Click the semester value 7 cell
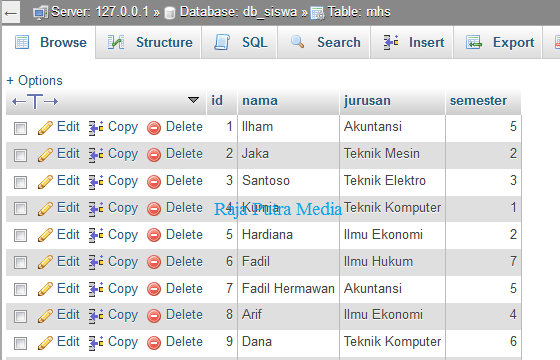 point(483,262)
